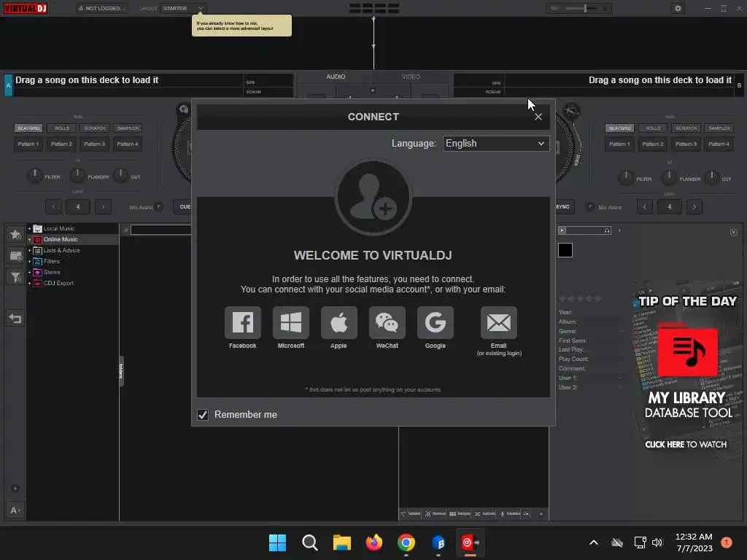
Task: Open settings gear icon in title bar
Action: point(678,8)
